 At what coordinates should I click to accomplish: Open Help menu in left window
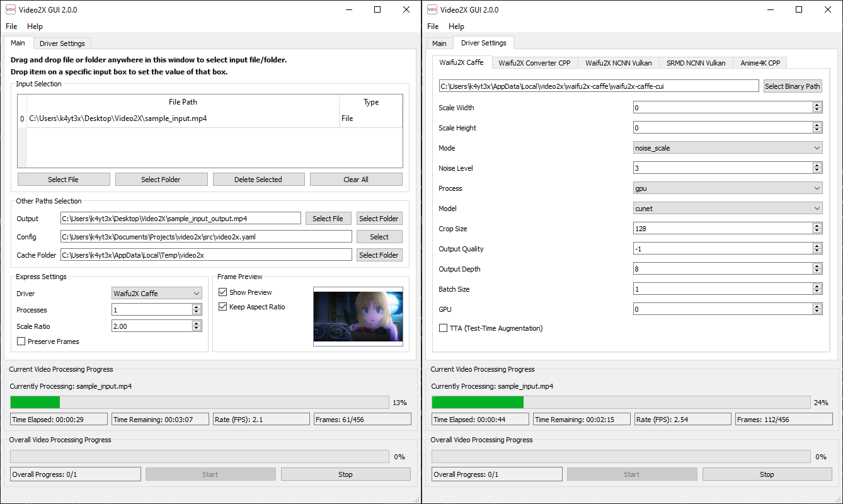[35, 26]
